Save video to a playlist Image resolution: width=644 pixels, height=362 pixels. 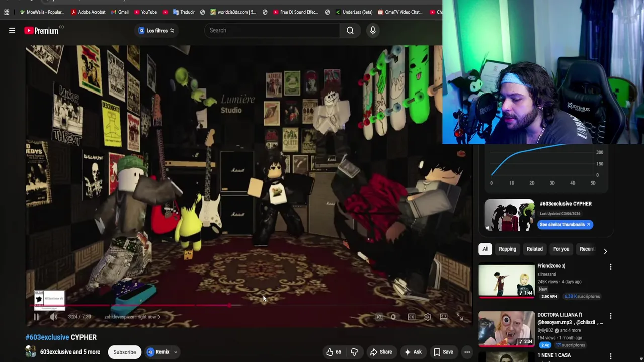tap(443, 352)
